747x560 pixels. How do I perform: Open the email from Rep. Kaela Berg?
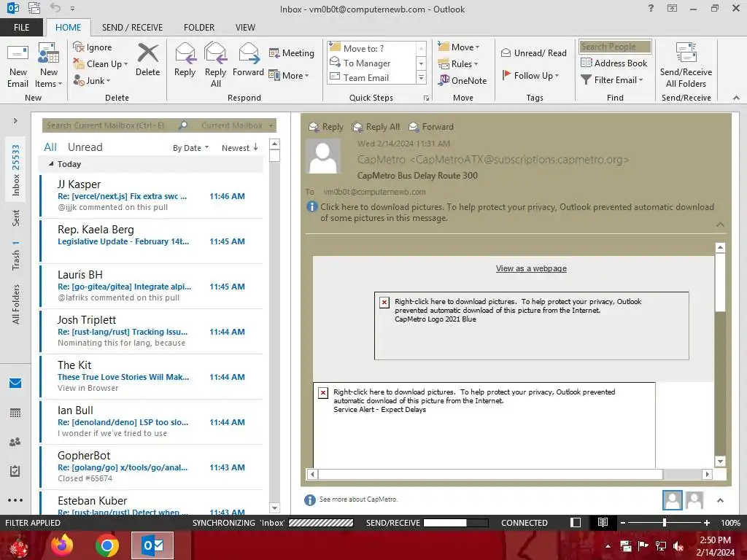[x=152, y=241]
